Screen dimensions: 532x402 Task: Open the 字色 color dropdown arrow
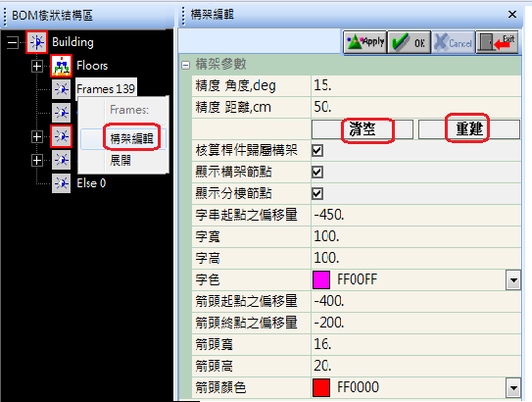513,280
